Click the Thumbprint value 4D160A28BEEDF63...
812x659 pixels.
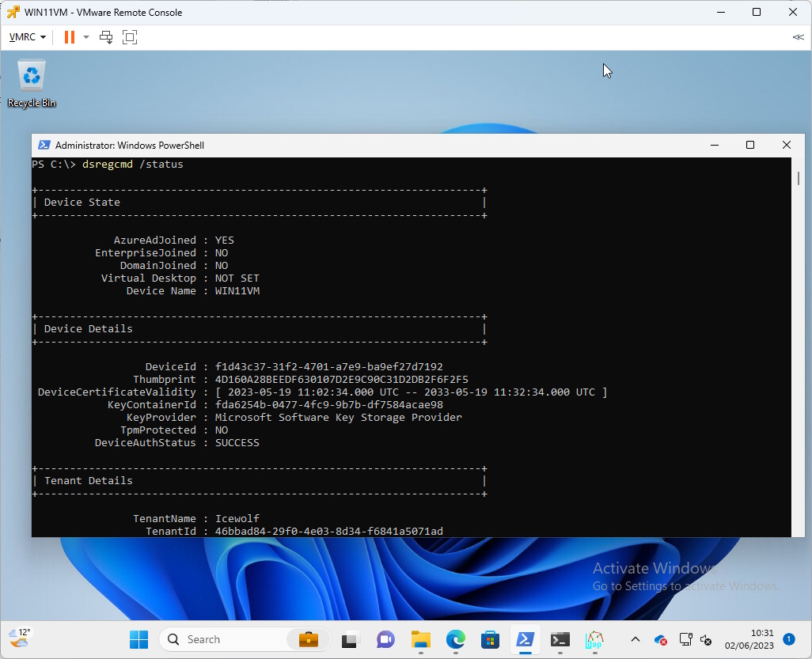pyautogui.click(x=341, y=380)
